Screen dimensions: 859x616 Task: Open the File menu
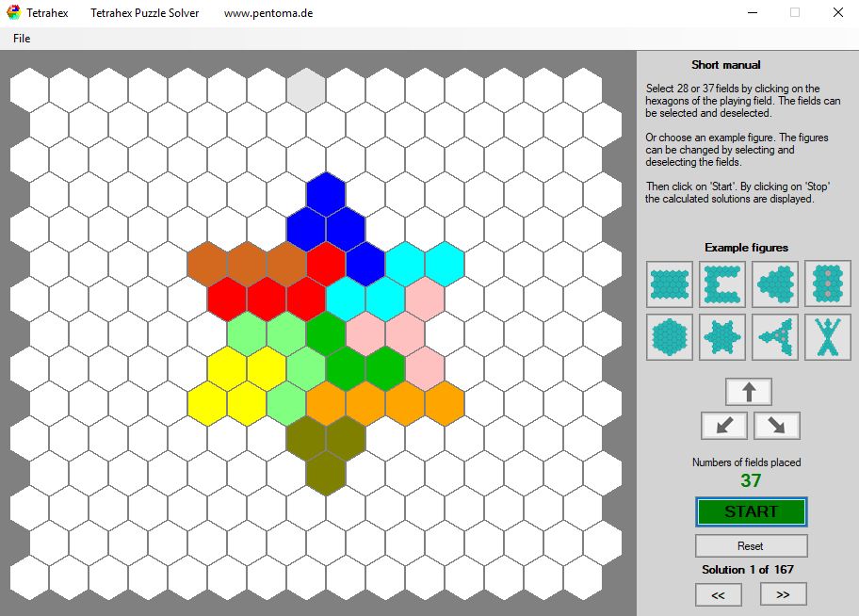[x=22, y=39]
